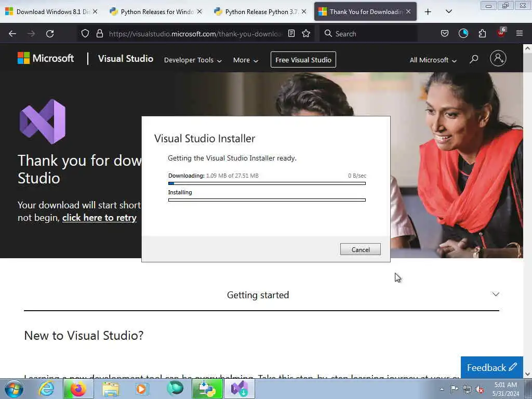Screen dimensions: 532x399
Task: Show hidden tray icons arrow
Action: (442, 389)
